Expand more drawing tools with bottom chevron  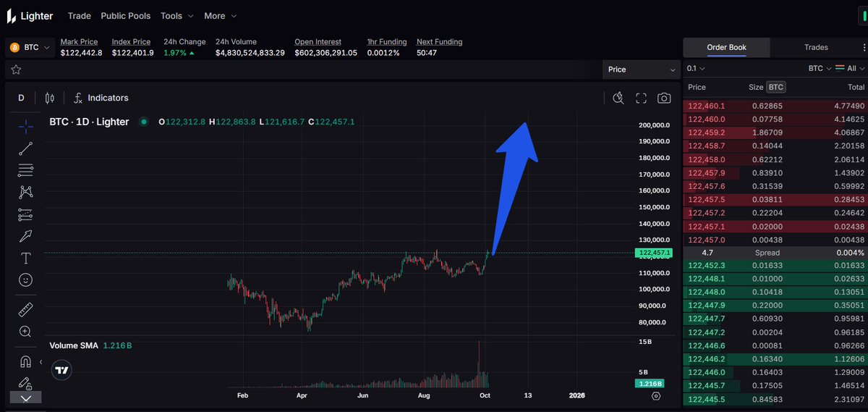pyautogui.click(x=25, y=398)
